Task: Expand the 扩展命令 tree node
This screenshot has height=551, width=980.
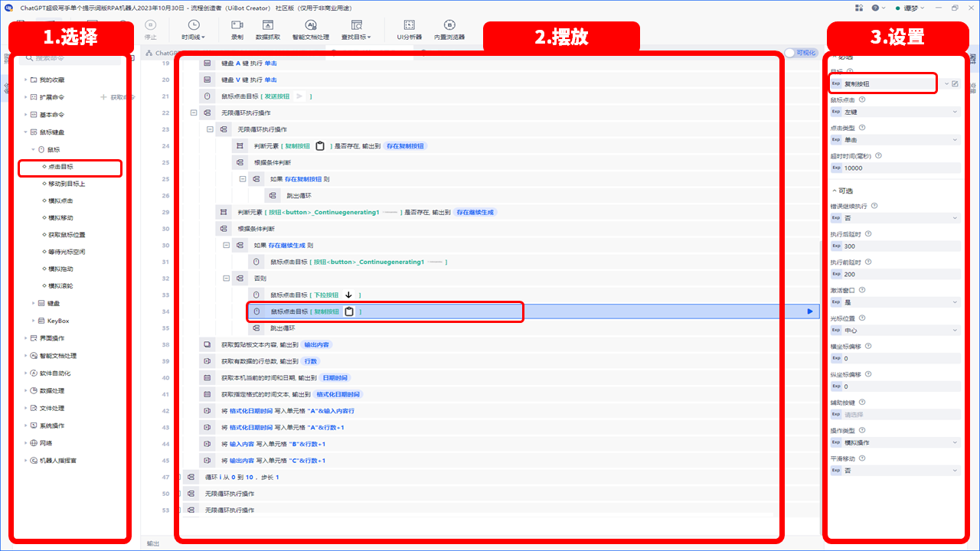Action: pyautogui.click(x=24, y=97)
